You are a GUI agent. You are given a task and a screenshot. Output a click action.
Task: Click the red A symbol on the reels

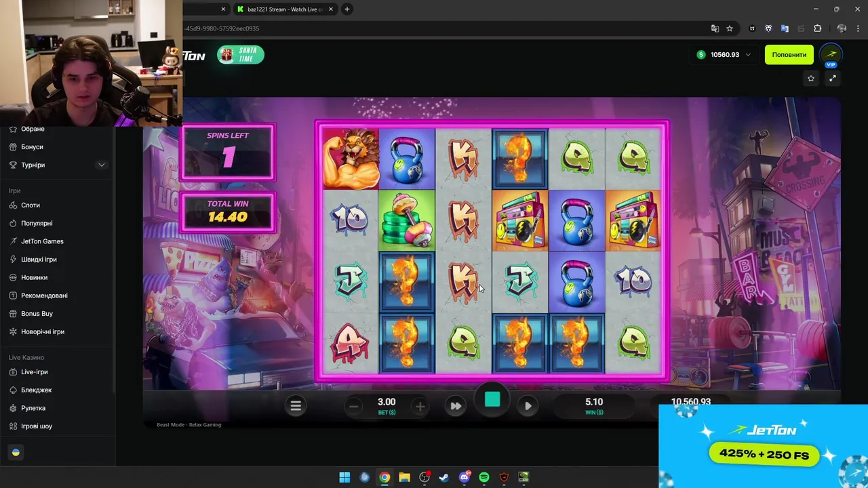(x=350, y=343)
